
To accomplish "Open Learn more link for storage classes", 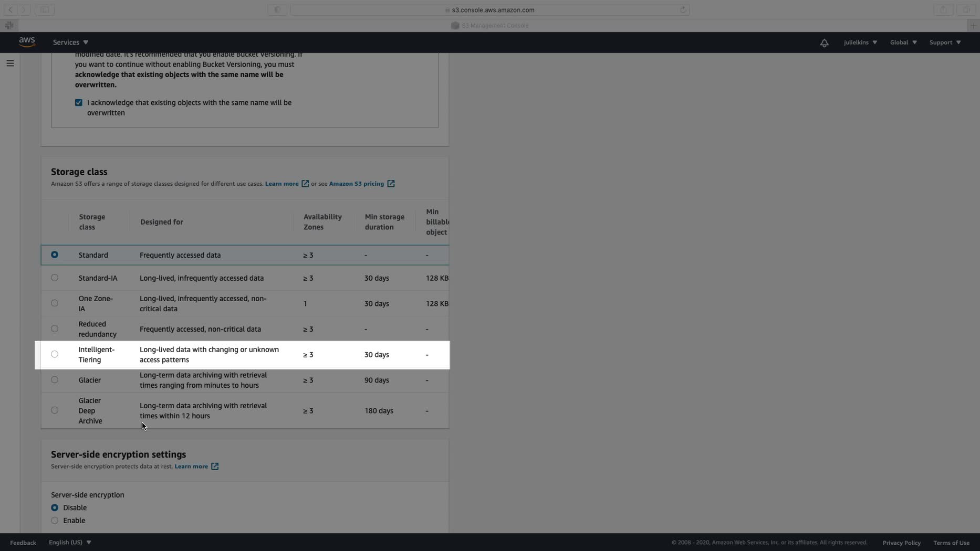I will pyautogui.click(x=282, y=184).
